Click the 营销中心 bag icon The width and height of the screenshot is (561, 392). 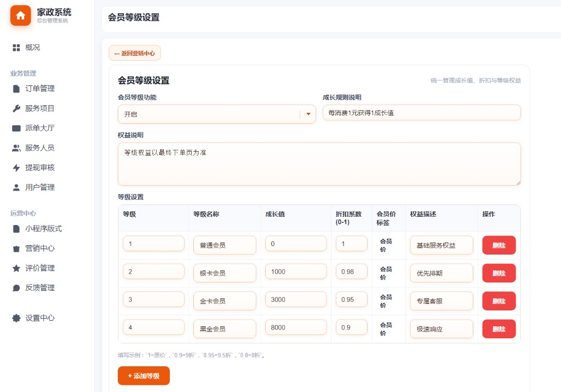point(16,249)
